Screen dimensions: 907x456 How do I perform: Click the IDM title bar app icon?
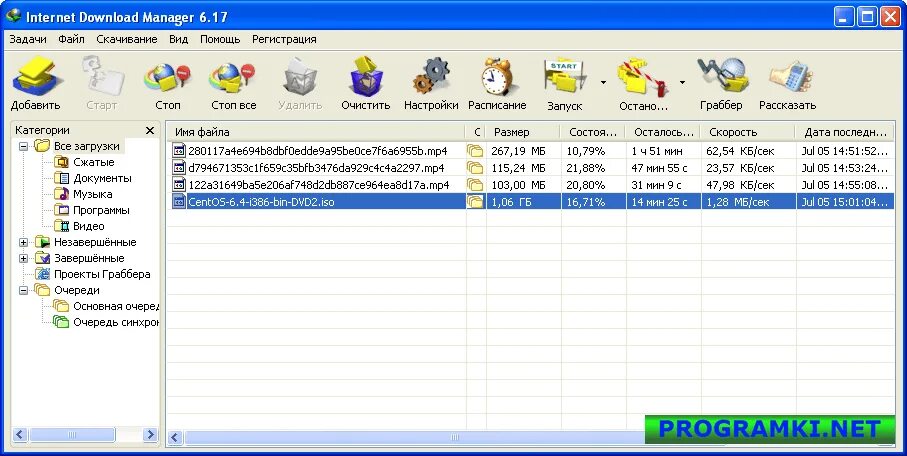[13, 16]
